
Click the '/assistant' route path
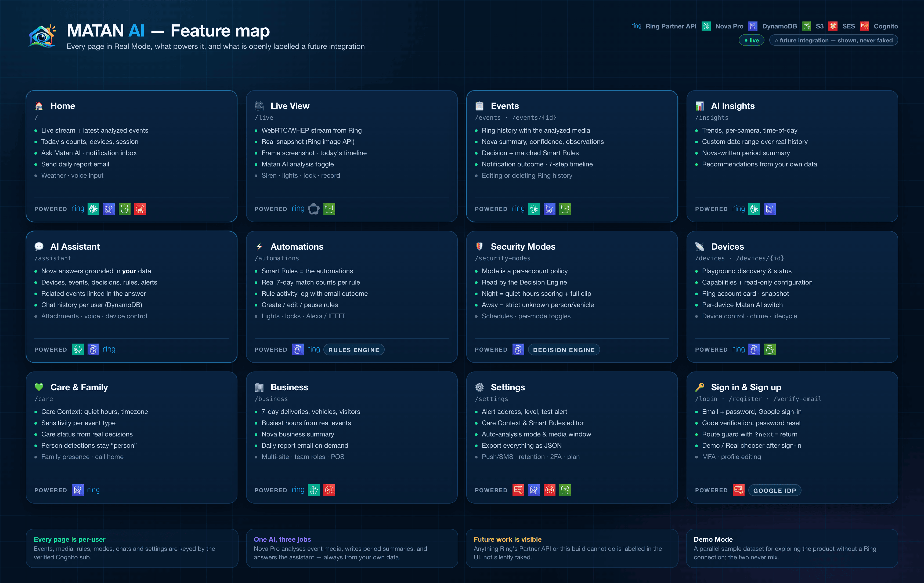coord(53,258)
